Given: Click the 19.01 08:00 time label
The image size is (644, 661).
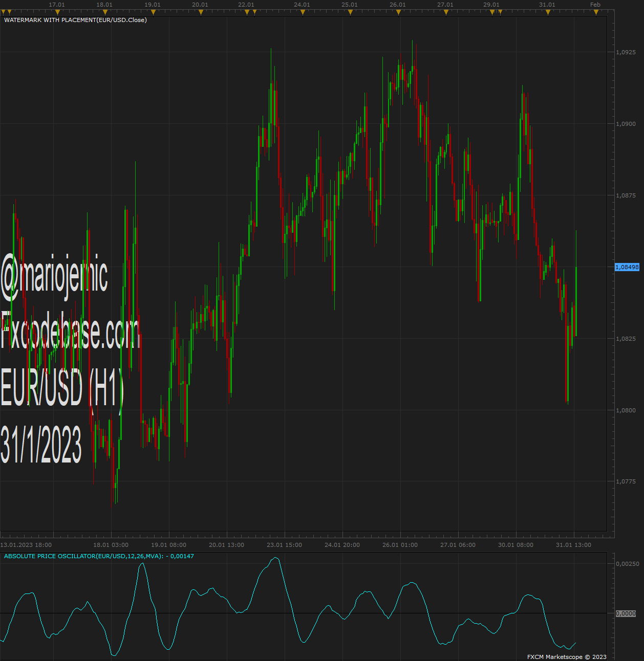Looking at the screenshot, I should click(169, 545).
